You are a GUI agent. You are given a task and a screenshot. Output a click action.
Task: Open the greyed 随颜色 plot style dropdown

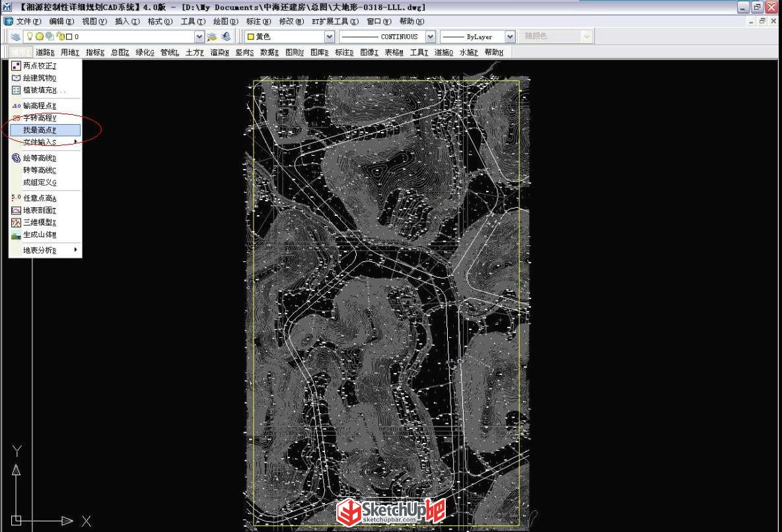tap(586, 36)
